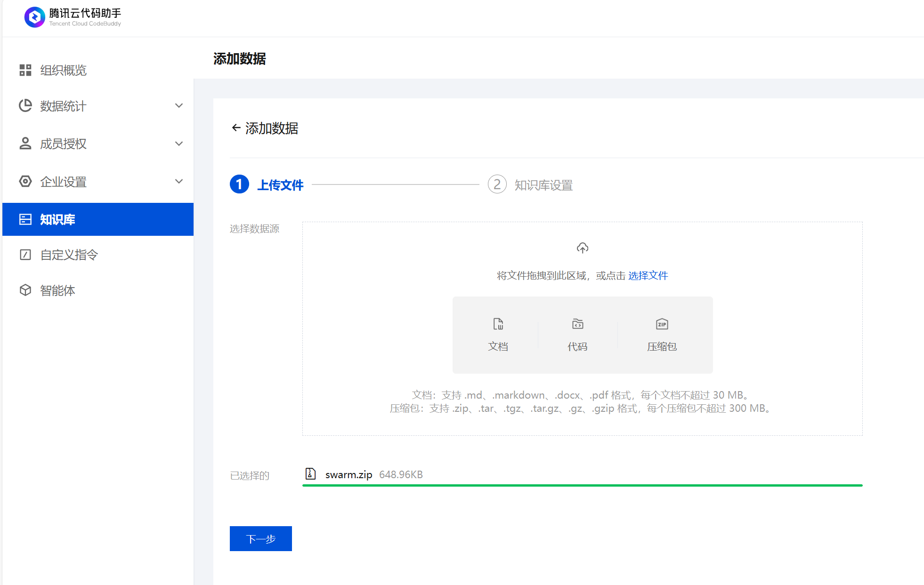Expand the 数据统计 submenu chevron

179,106
